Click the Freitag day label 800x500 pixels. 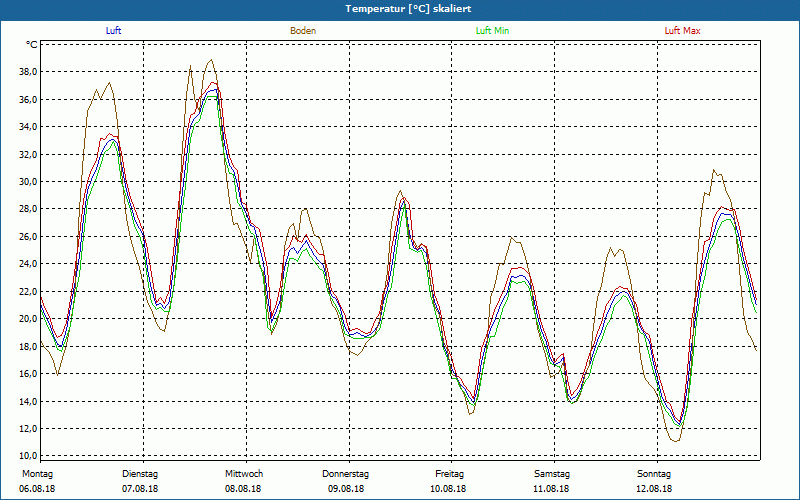[449, 474]
